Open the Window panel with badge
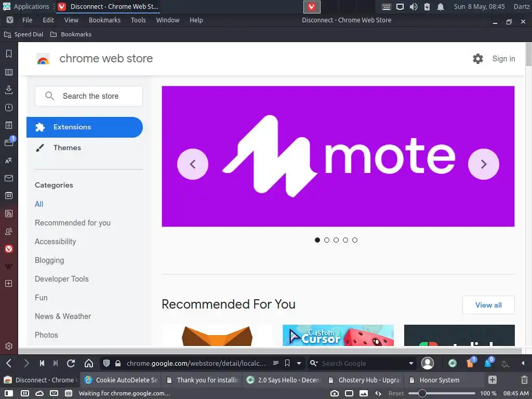 (9, 142)
